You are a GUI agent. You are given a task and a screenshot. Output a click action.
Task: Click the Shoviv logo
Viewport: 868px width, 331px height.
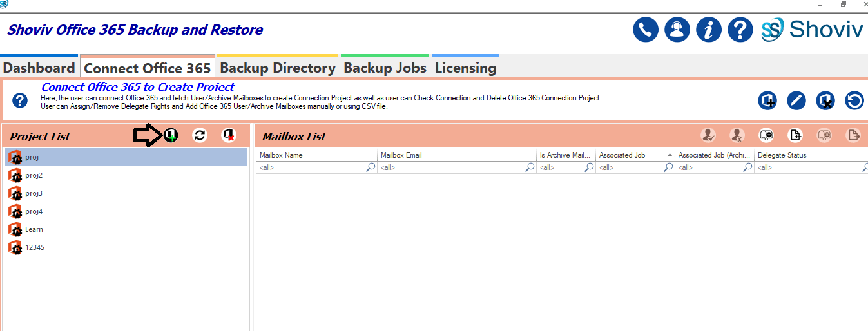click(x=811, y=30)
